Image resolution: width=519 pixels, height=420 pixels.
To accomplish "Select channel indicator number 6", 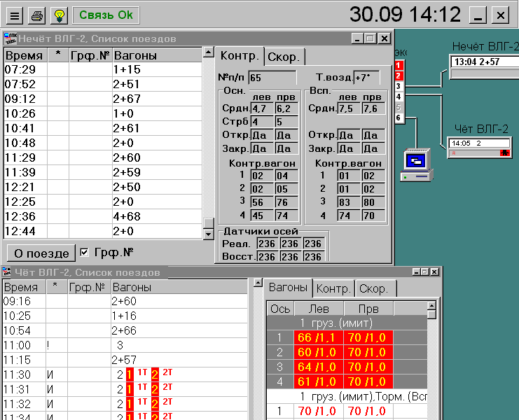I will point(399,118).
